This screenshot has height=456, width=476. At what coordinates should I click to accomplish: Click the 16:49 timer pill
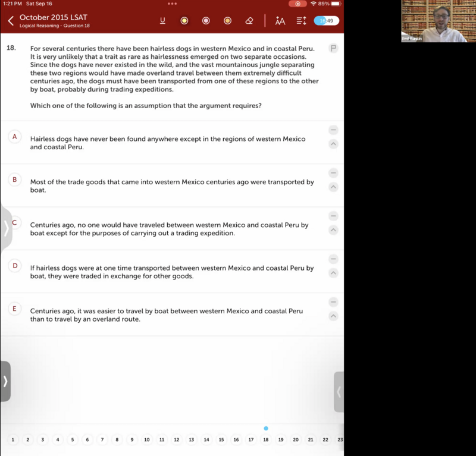pyautogui.click(x=327, y=21)
